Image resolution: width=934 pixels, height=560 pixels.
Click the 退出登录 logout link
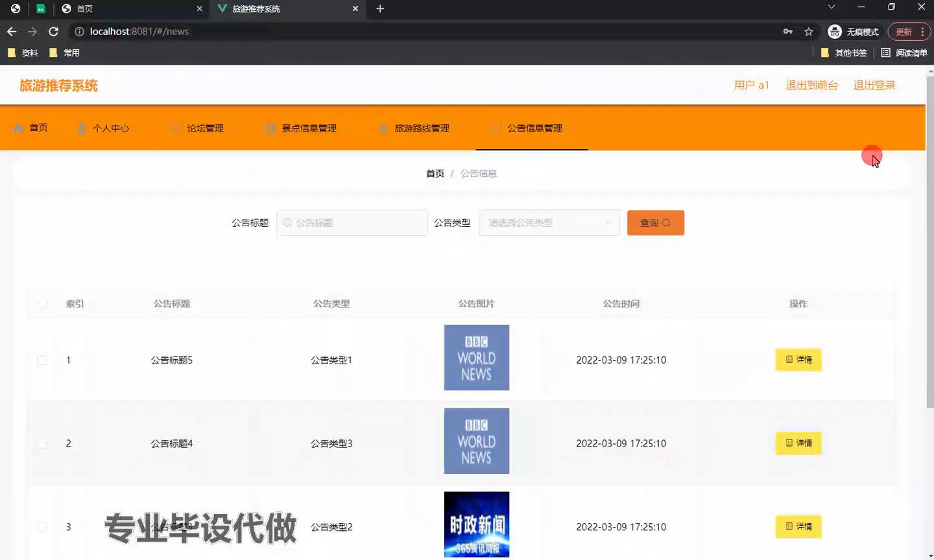click(x=874, y=85)
